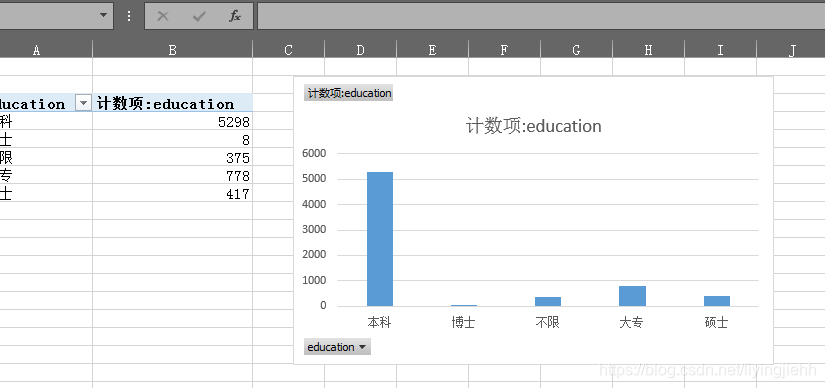Expand the name box dropdown arrow
The image size is (825, 388).
point(104,16)
